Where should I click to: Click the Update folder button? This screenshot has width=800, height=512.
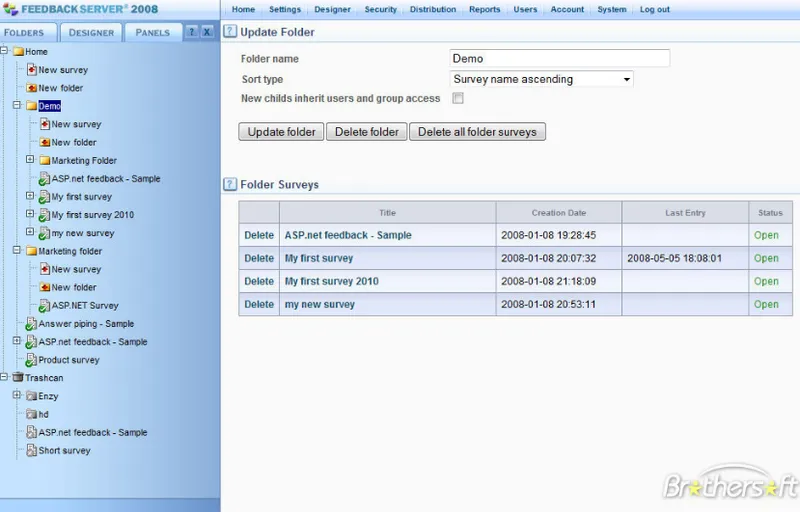(281, 132)
